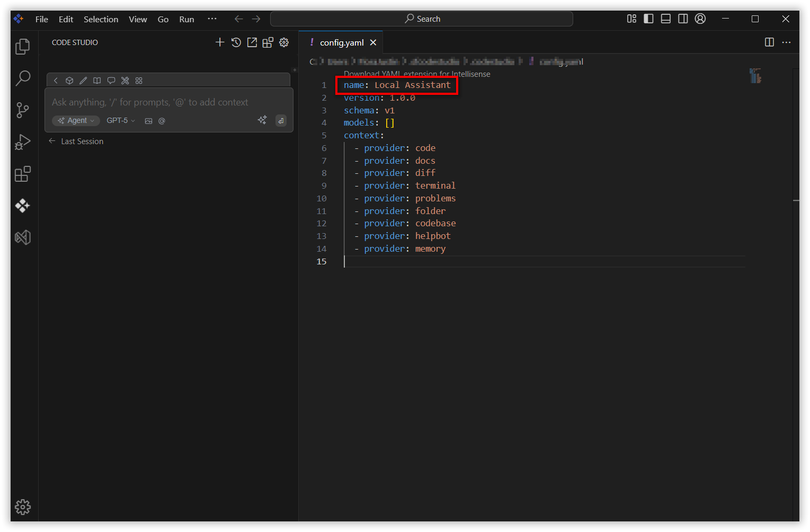This screenshot has width=810, height=532.
Task: Click Download YAML extension for Intellisense
Action: point(417,74)
